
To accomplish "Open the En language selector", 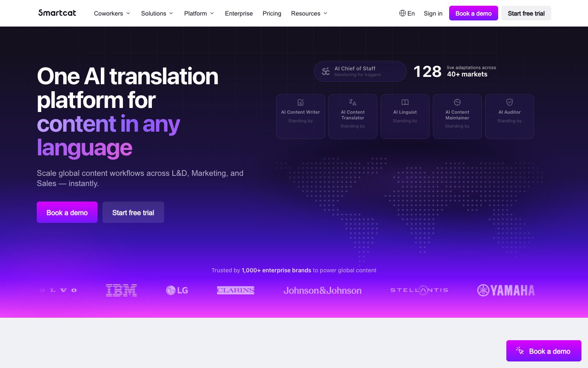I will coord(407,13).
